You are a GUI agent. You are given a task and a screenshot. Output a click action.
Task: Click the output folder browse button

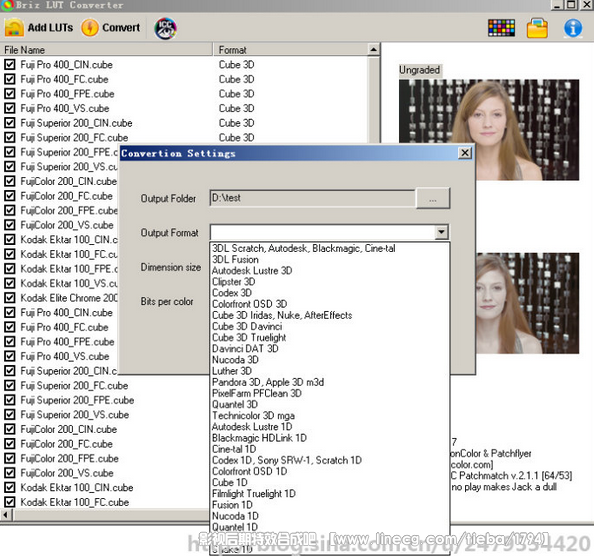tap(433, 198)
